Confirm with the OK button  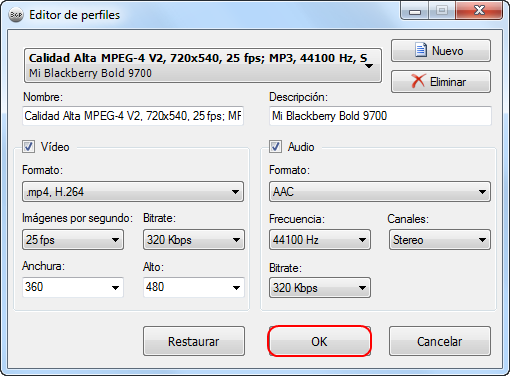(319, 341)
